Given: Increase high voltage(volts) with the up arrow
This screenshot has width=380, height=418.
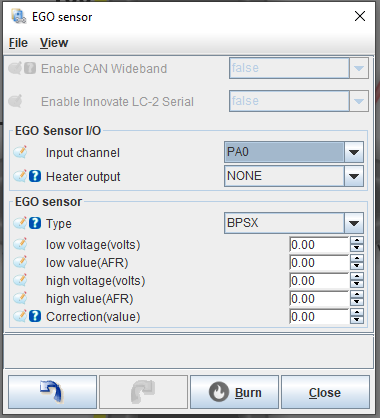Looking at the screenshot, I should coord(357,277).
